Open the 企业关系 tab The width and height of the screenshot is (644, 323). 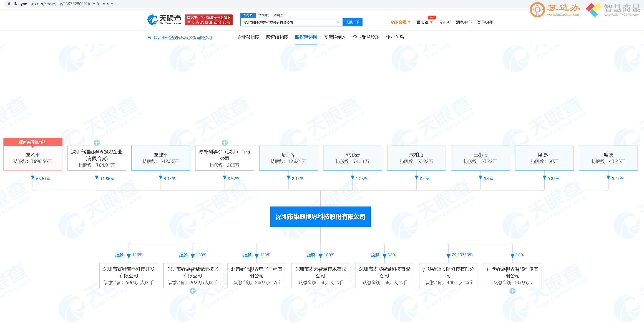(395, 37)
